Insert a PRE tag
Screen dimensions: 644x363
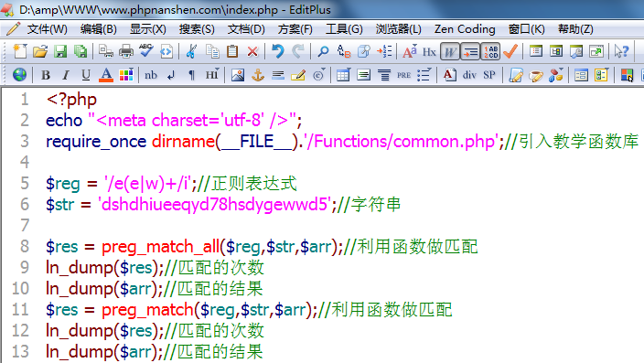coord(403,75)
